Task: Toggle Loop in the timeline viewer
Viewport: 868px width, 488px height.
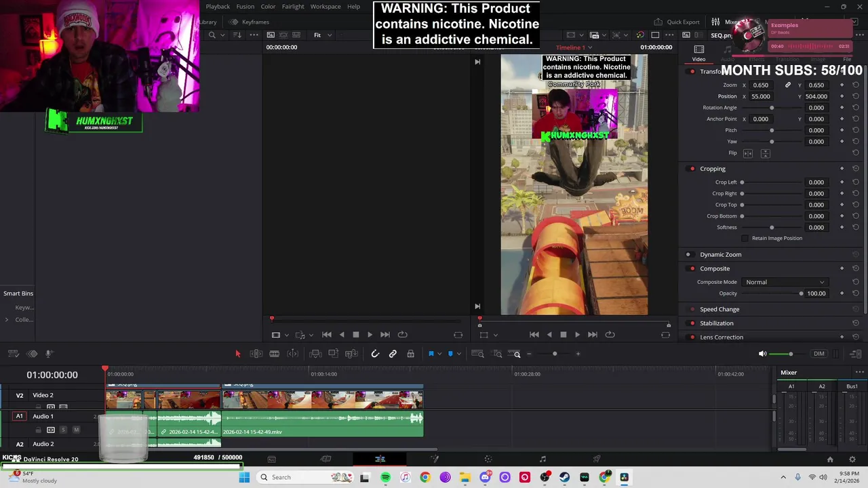Action: point(610,335)
